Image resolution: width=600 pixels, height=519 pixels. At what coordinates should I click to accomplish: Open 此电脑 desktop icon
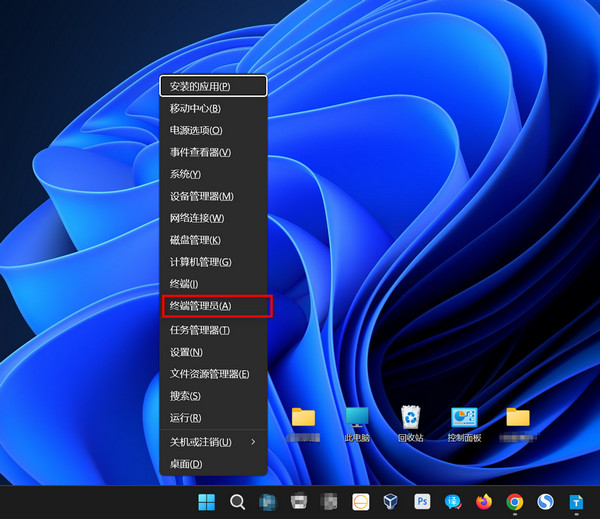coord(357,423)
